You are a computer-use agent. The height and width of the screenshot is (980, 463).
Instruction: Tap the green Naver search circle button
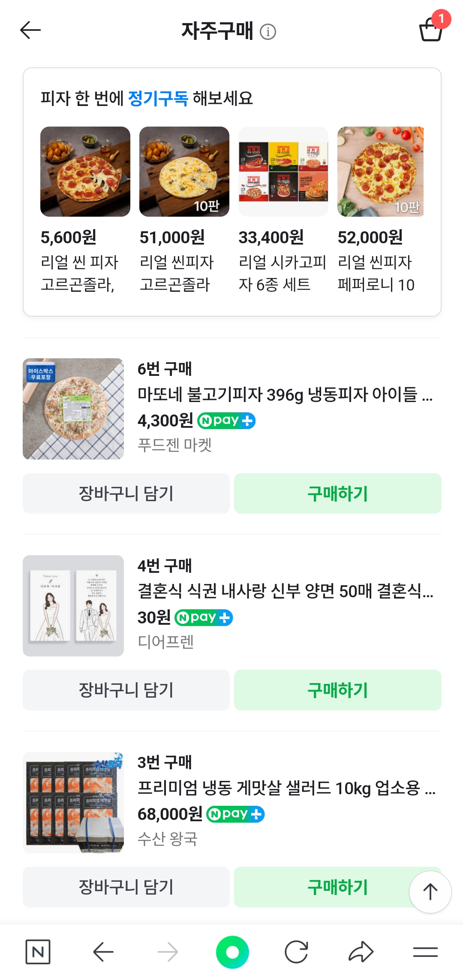232,952
